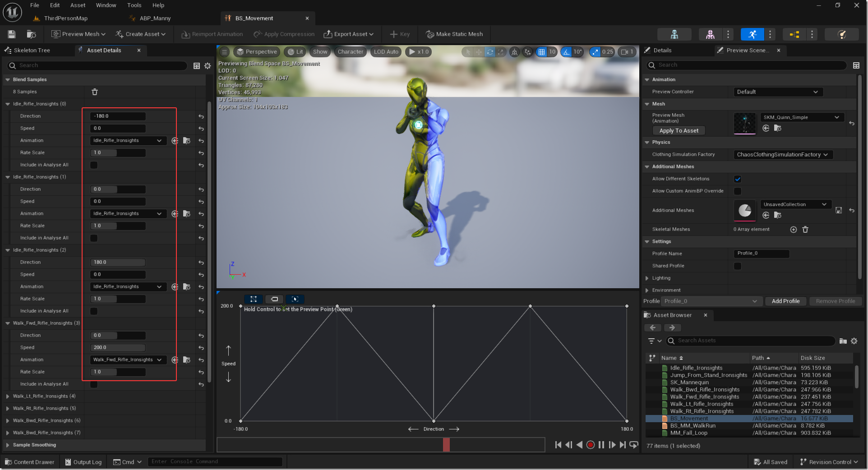
Task: Delete all blend samples with trash icon
Action: 95,92
